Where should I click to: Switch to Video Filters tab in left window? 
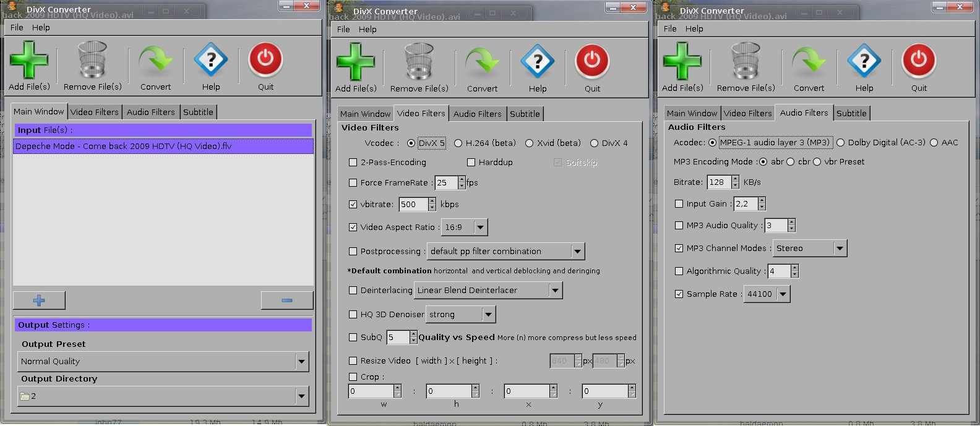94,112
